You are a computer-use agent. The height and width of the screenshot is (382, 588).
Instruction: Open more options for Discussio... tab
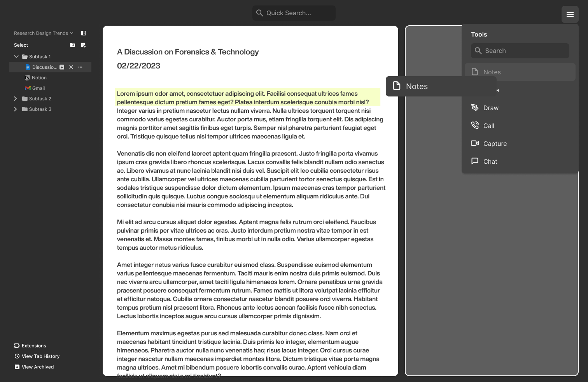(x=80, y=67)
